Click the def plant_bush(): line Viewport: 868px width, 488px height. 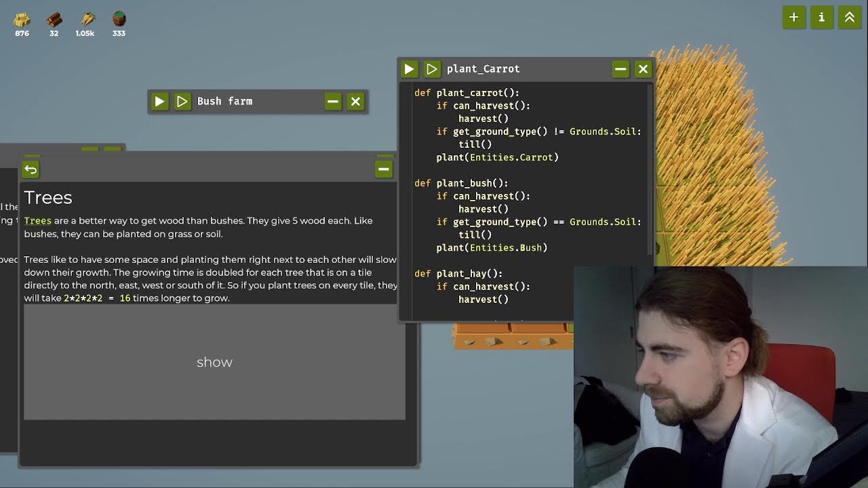(461, 183)
